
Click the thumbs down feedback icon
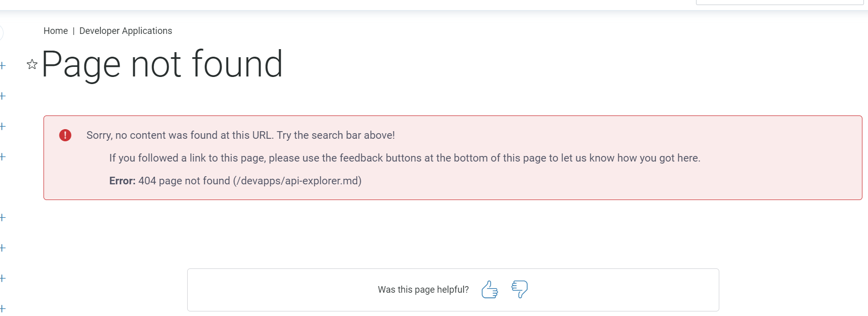(519, 289)
